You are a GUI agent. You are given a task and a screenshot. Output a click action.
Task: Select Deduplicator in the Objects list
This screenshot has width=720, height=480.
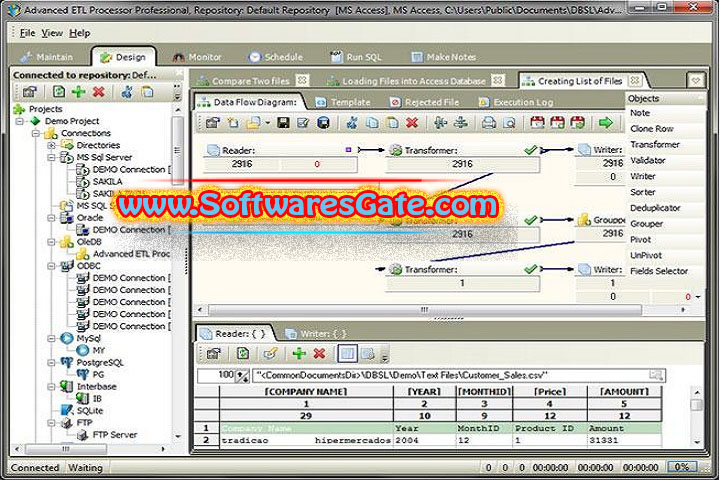655,208
